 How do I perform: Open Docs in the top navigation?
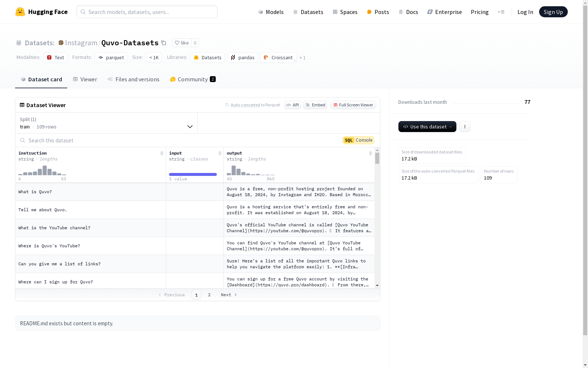point(408,12)
